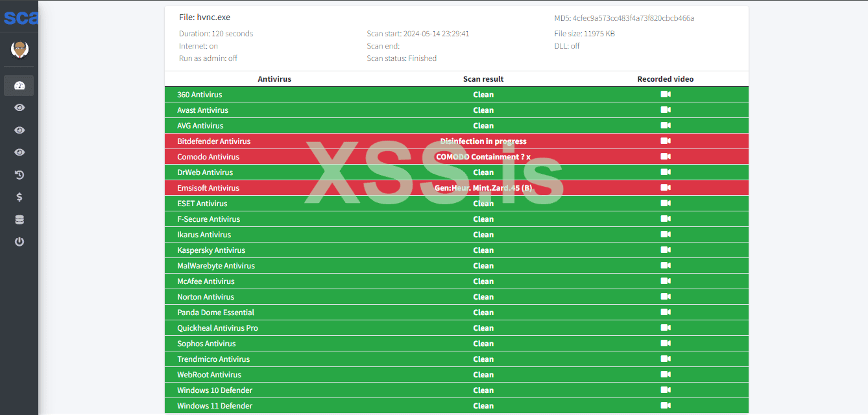Viewport: 868px width, 415px height.
Task: Click the Comodo Antivirus row name
Action: (208, 157)
